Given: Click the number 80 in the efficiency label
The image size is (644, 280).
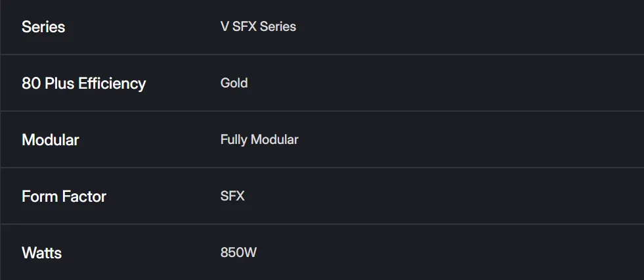Looking at the screenshot, I should [30, 83].
